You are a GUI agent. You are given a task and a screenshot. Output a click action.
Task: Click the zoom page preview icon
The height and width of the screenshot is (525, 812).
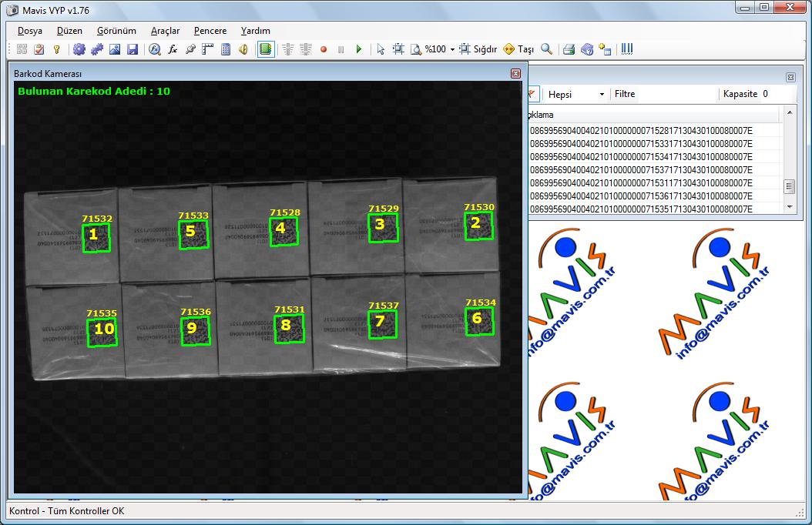pyautogui.click(x=416, y=49)
